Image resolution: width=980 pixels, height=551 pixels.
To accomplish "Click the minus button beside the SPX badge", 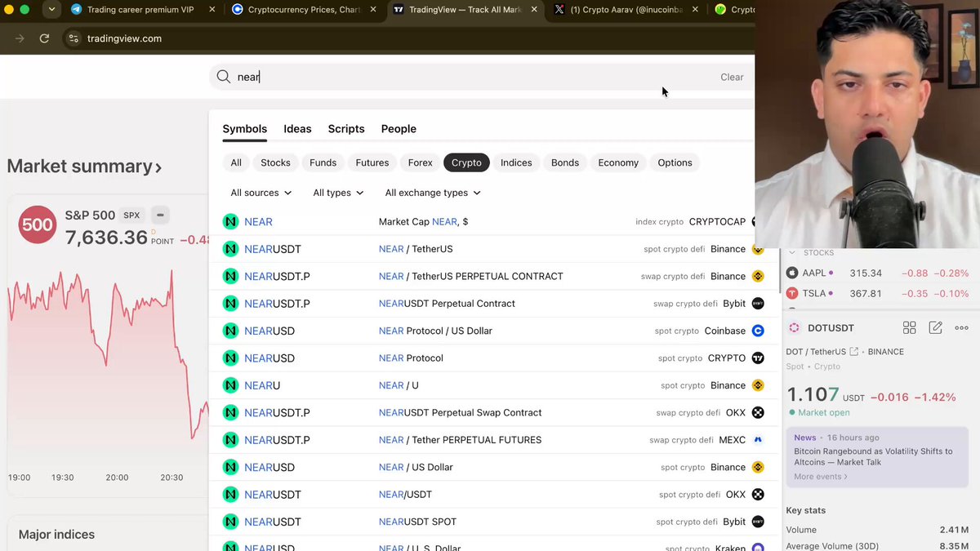I will [x=160, y=216].
